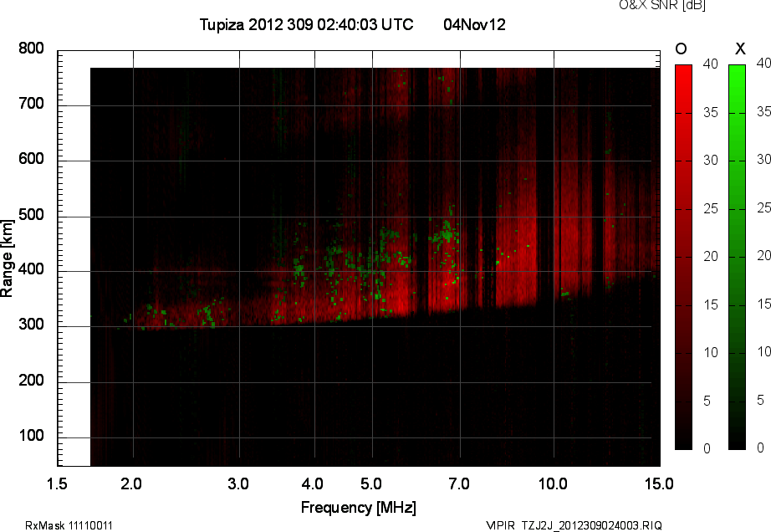The height and width of the screenshot is (532, 771).
Task: Click the '15.0' frequency tick label
Action: tap(660, 484)
